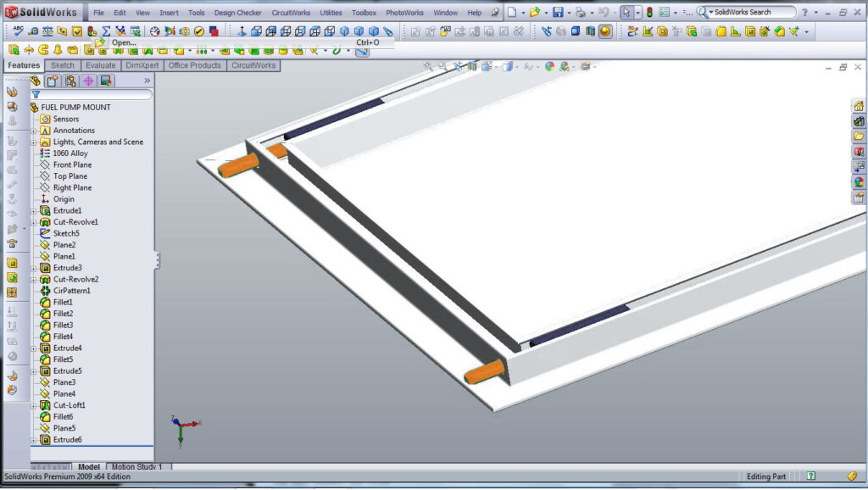
Task: Click the New document icon
Action: [x=512, y=12]
